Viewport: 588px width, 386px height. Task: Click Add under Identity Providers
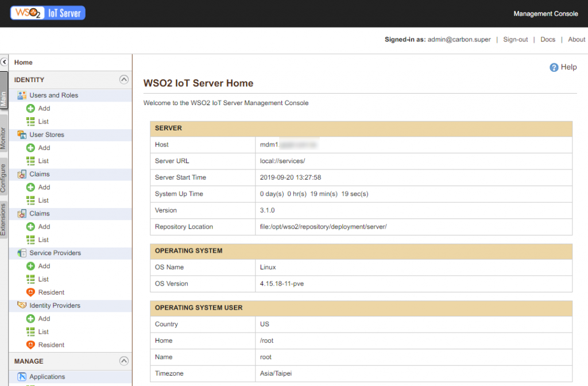tap(44, 318)
